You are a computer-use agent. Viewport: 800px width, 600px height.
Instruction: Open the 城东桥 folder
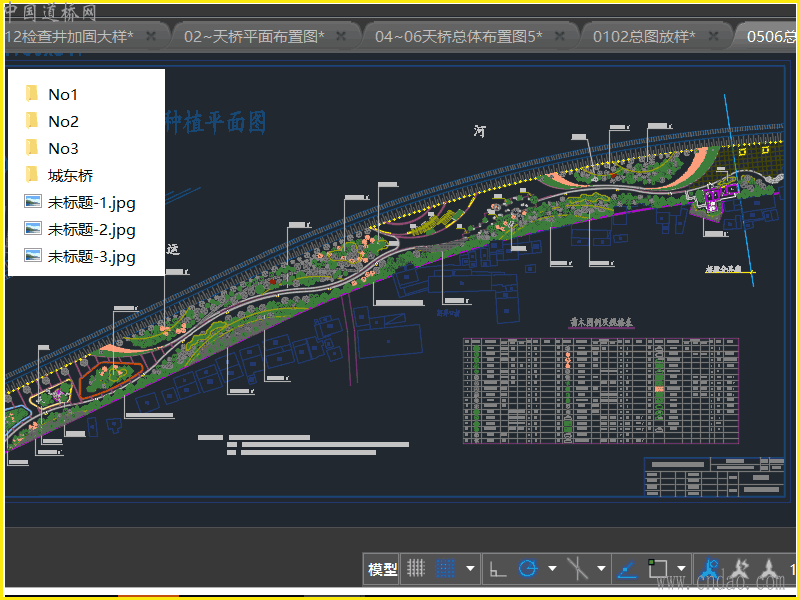tap(70, 175)
